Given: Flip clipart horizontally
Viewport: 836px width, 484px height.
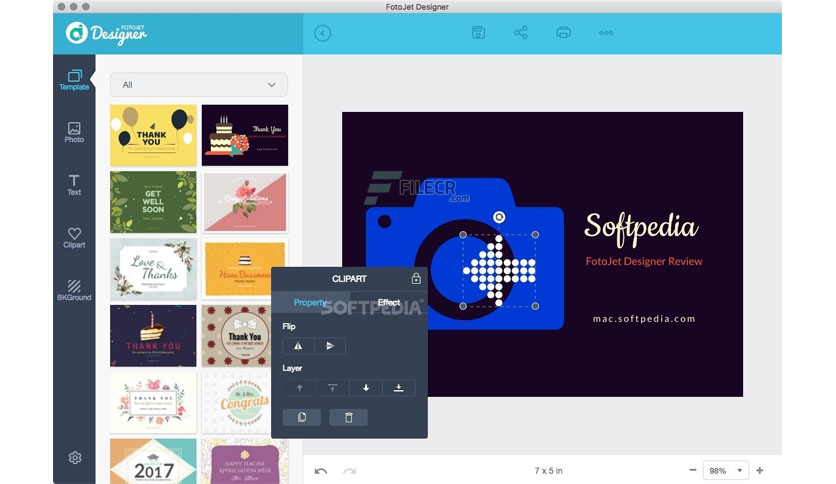Looking at the screenshot, I should tap(298, 346).
